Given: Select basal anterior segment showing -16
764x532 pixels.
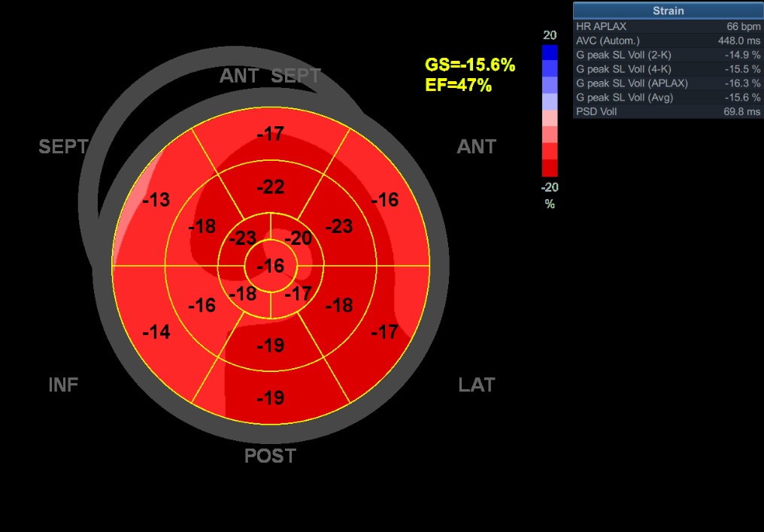Looking at the screenshot, I should pyautogui.click(x=385, y=200).
